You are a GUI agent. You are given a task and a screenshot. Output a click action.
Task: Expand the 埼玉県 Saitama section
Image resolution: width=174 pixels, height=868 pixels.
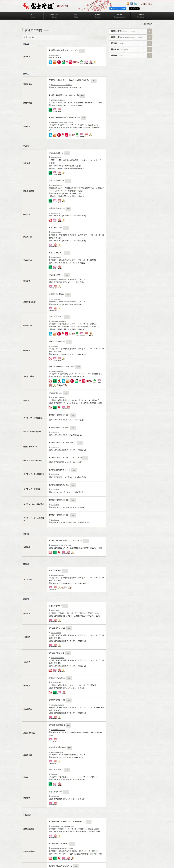tap(130, 43)
